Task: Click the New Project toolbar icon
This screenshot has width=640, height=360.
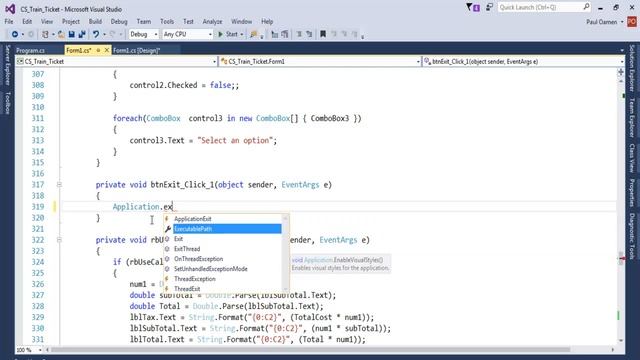Action: [x=45, y=34]
